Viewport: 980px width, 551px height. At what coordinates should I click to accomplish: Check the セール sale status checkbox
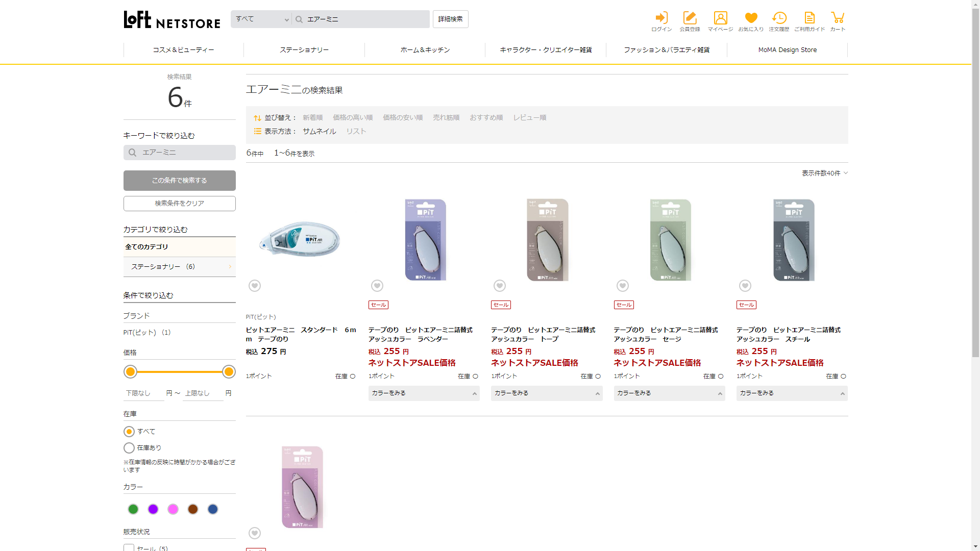129,548
